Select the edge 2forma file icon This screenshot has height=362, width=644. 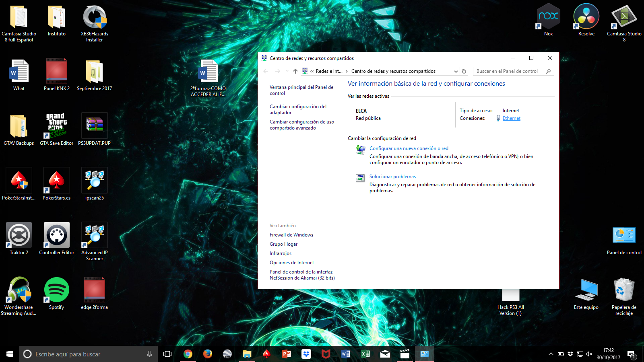(95, 294)
